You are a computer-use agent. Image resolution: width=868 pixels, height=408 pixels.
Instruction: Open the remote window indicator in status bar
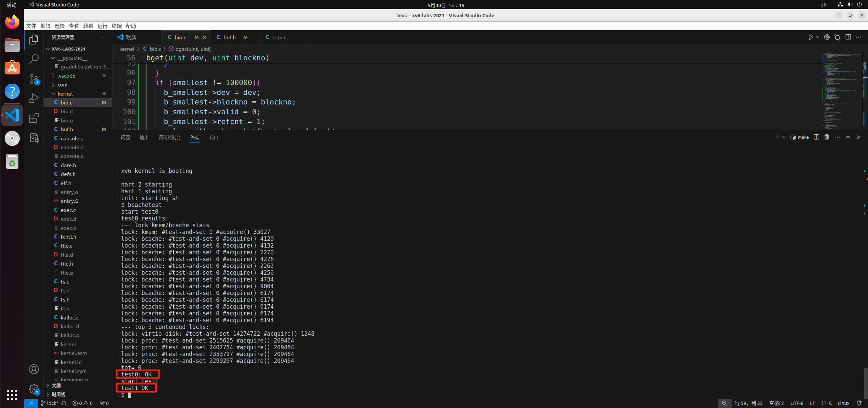pyautogui.click(x=31, y=403)
